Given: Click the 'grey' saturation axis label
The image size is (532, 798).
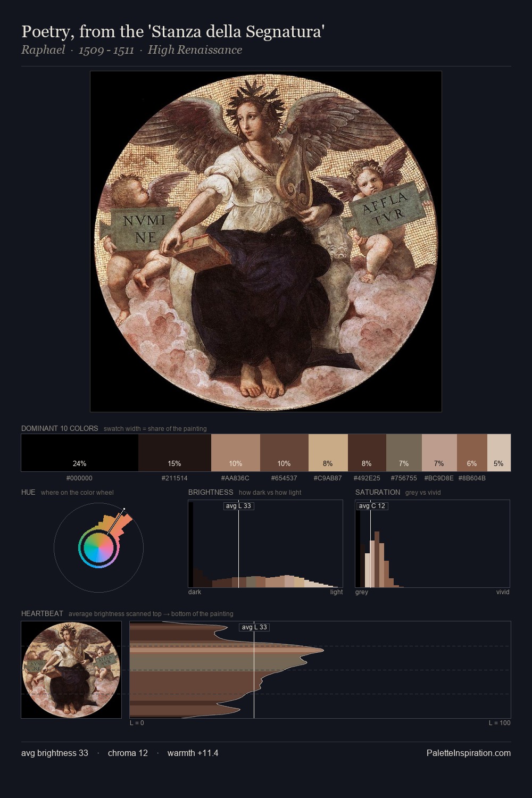Looking at the screenshot, I should [x=362, y=592].
